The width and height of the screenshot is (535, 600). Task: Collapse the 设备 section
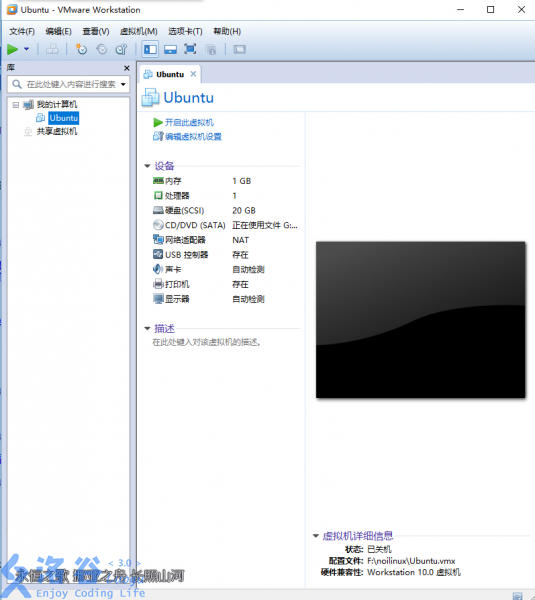pos(147,166)
